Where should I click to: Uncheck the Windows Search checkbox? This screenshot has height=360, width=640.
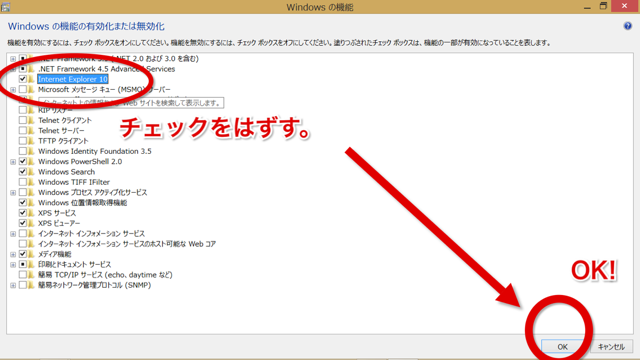pos(23,172)
